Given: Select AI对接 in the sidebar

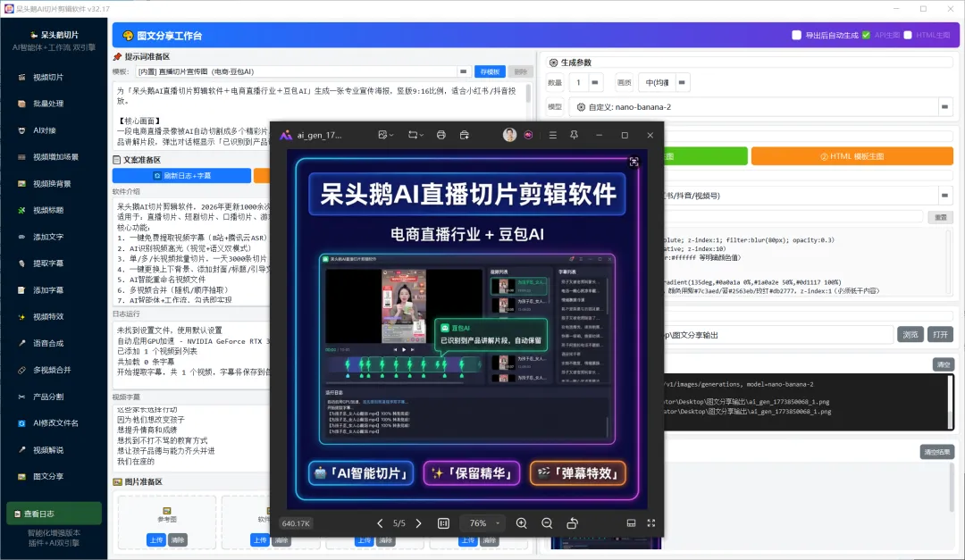Looking at the screenshot, I should 45,130.
